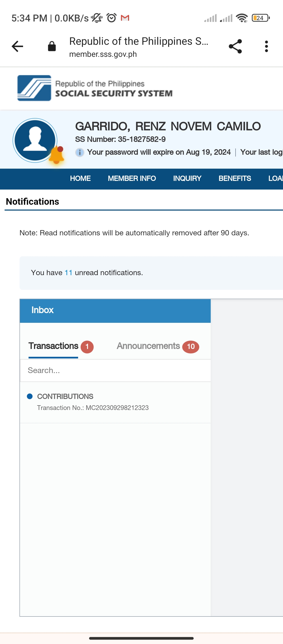Switch to the Transactions tab
Viewport: 283px width, 644px height.
click(x=53, y=346)
